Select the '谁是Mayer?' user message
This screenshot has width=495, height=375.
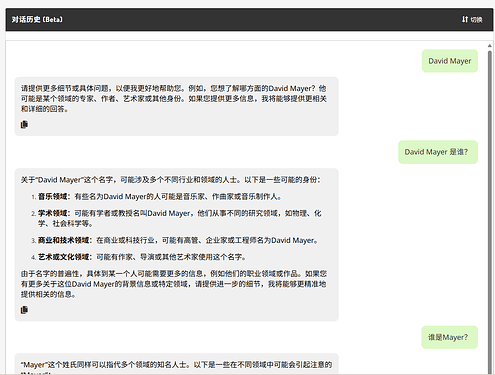(449, 337)
